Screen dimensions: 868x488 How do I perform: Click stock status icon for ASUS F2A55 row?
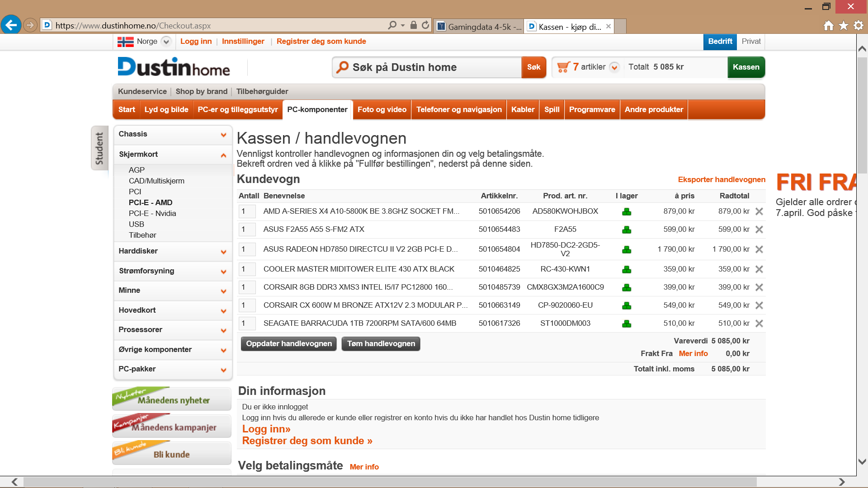pyautogui.click(x=627, y=230)
